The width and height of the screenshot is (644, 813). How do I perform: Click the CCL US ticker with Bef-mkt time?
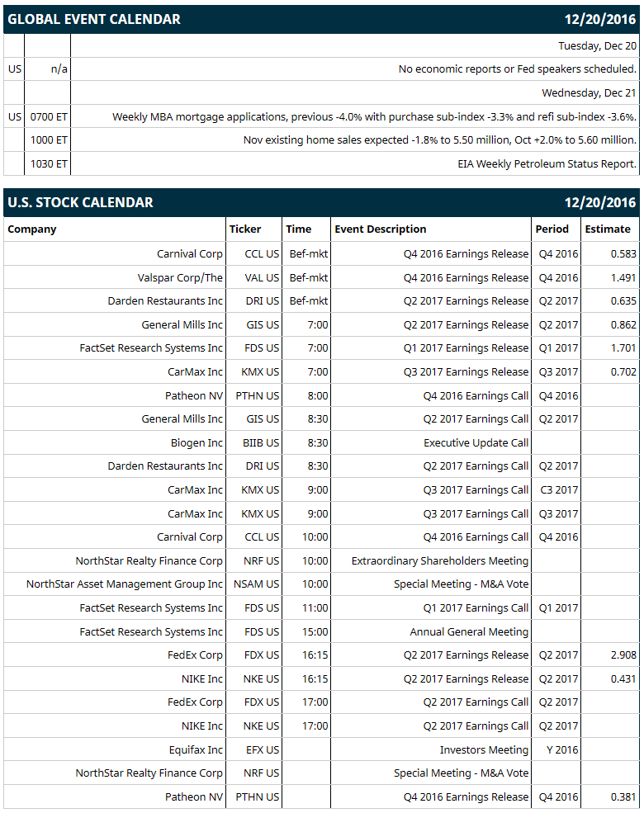[262, 254]
